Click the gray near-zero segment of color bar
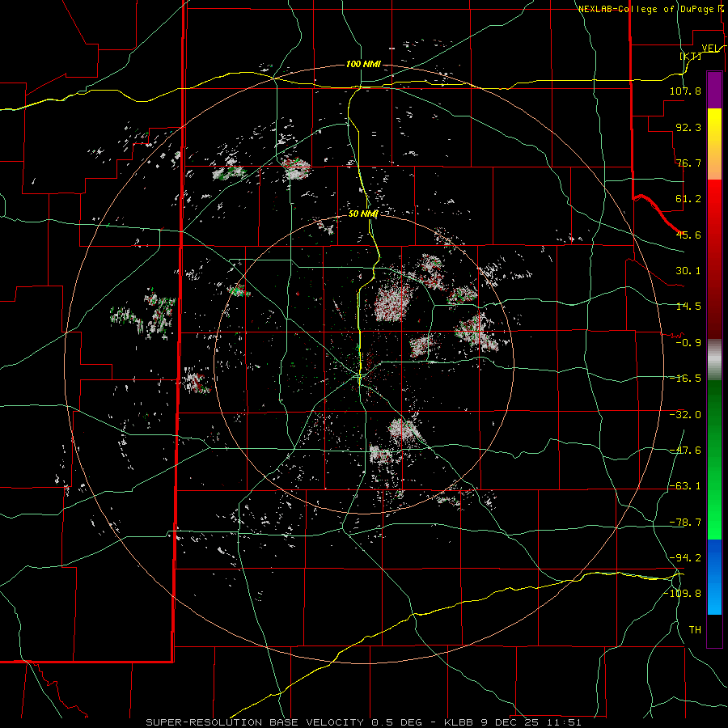 714,360
